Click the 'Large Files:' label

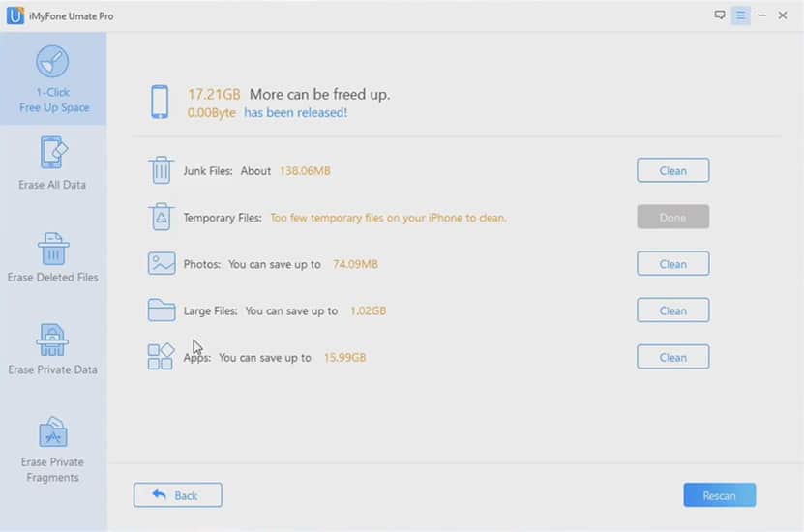tap(210, 310)
